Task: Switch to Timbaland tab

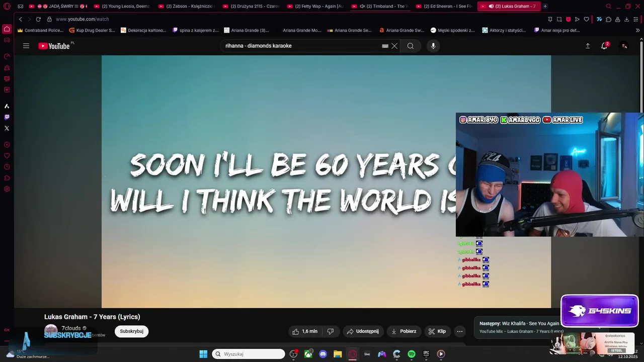Action: click(x=380, y=6)
